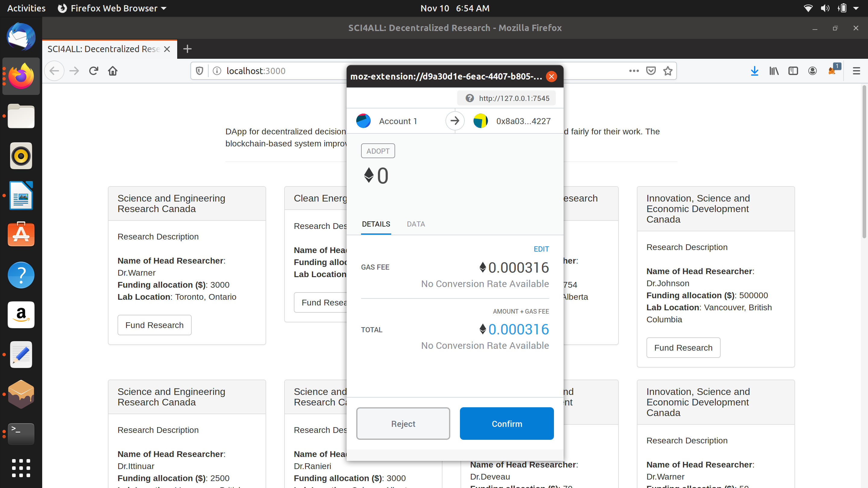The image size is (868, 488).
Task: Open Thunderbird from the Ubuntu dock
Action: pos(21,36)
